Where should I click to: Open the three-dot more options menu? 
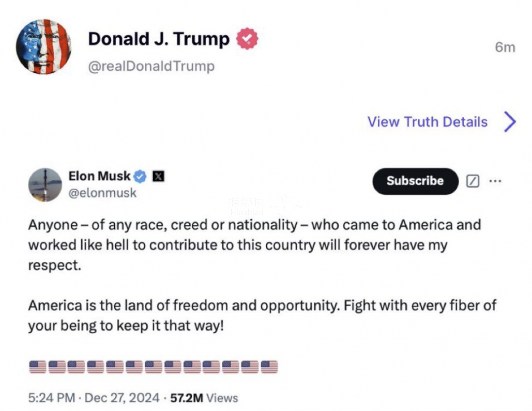click(495, 181)
